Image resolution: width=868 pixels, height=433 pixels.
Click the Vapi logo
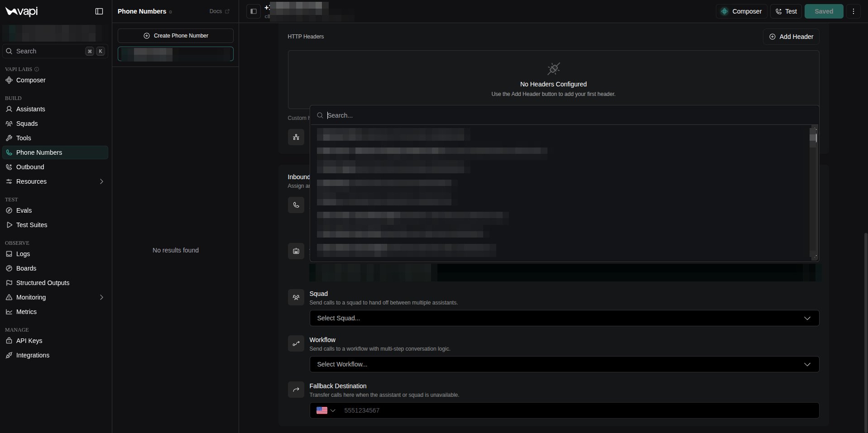click(x=21, y=11)
